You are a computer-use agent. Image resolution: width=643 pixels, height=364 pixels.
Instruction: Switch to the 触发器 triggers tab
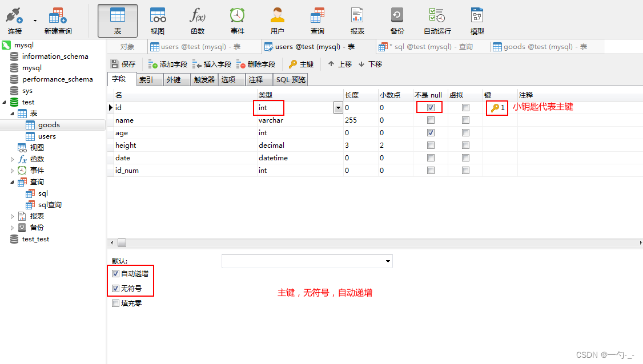tap(204, 79)
